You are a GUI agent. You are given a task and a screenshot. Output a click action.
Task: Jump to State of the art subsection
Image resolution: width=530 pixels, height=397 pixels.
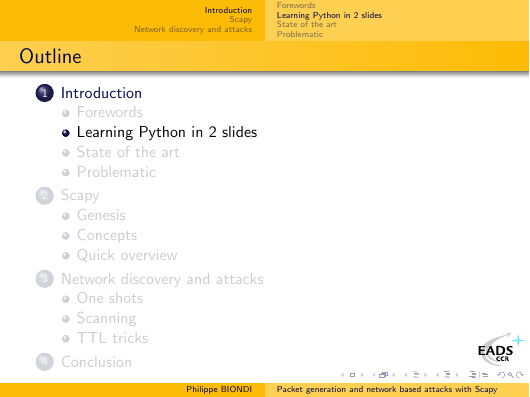click(128, 152)
